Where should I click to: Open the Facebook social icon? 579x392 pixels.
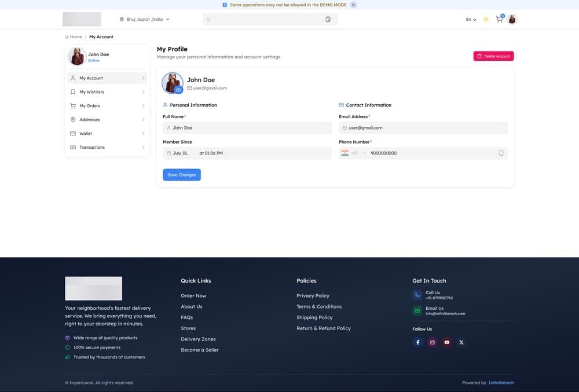(x=417, y=342)
